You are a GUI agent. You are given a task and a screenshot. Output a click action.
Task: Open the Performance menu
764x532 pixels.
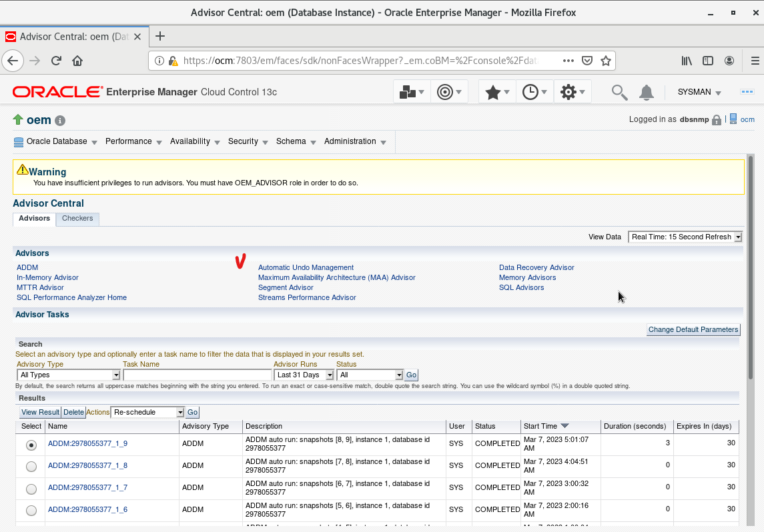[x=133, y=141]
